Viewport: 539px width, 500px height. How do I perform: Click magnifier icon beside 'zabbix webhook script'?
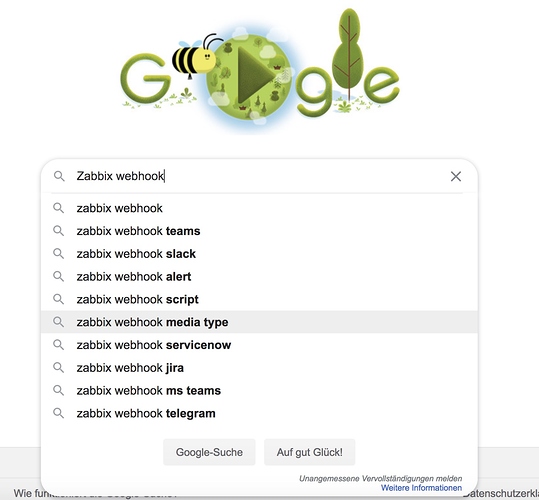click(x=58, y=299)
